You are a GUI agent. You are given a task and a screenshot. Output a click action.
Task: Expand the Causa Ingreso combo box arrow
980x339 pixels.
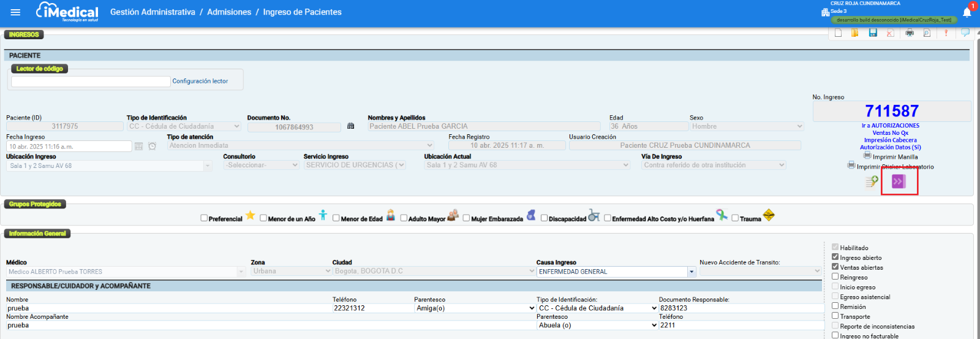[692, 272]
